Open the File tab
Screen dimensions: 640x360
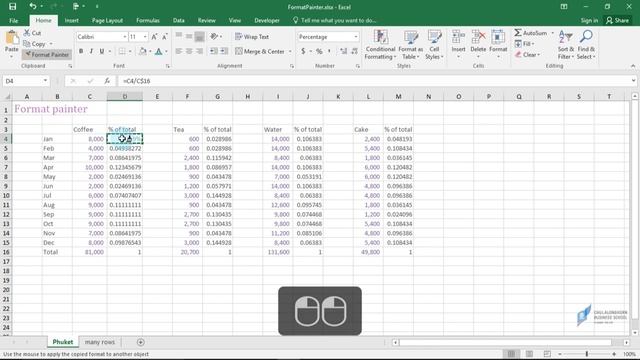coord(13,20)
